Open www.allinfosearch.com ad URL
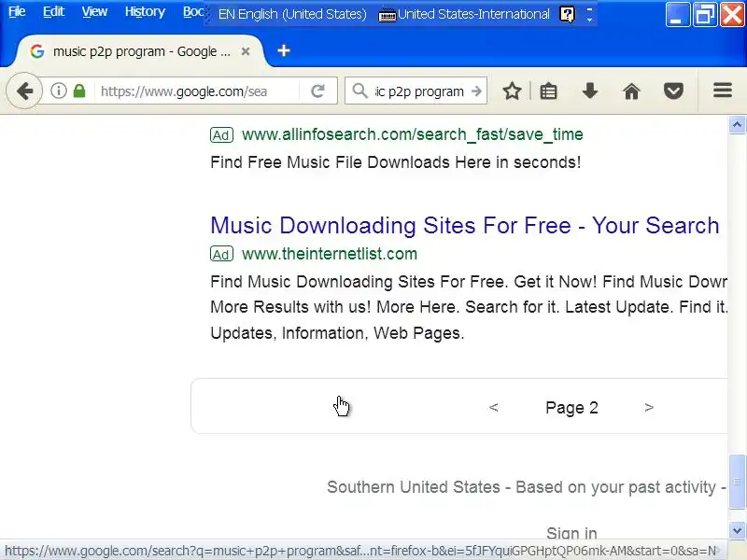Viewport: 747px width, 560px height. 412,134
